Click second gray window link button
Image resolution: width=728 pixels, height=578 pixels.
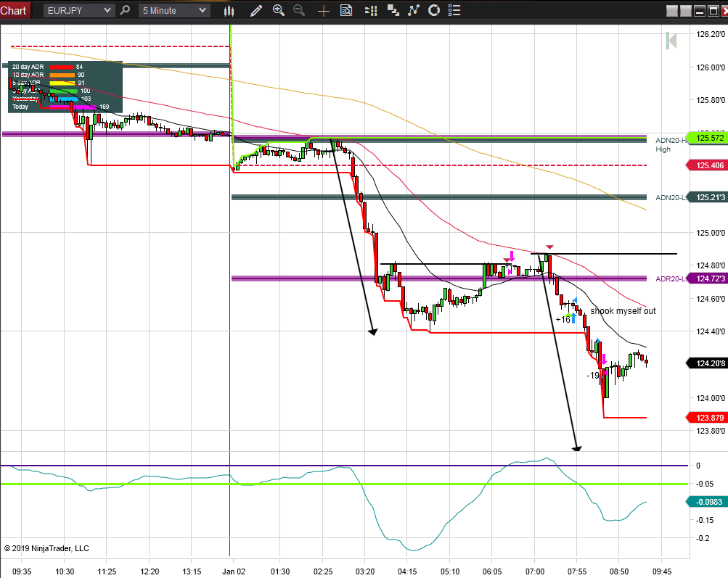(685, 11)
